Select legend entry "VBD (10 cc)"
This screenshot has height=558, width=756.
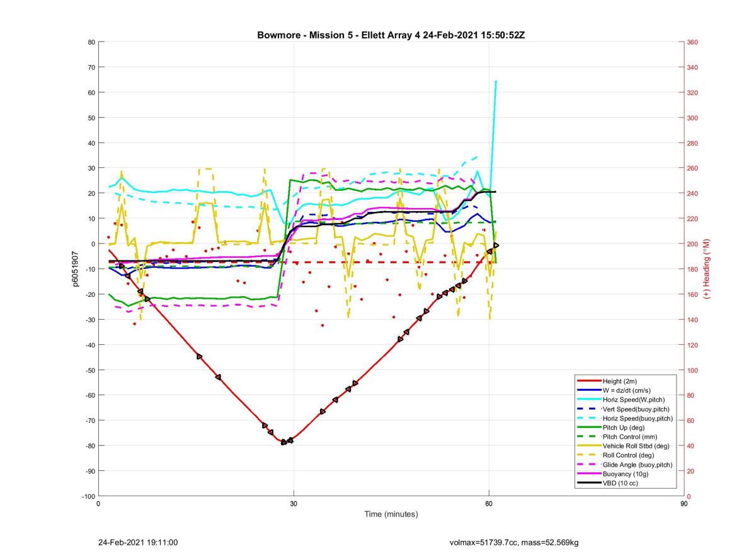coord(621,483)
